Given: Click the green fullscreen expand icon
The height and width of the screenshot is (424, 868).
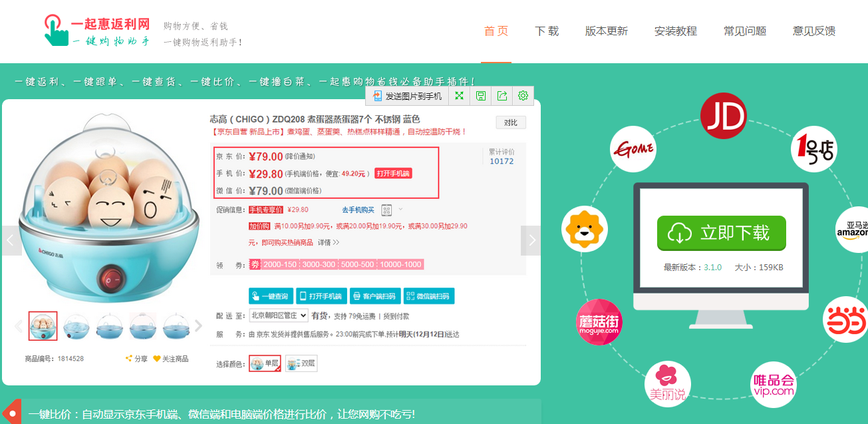Looking at the screenshot, I should [459, 96].
